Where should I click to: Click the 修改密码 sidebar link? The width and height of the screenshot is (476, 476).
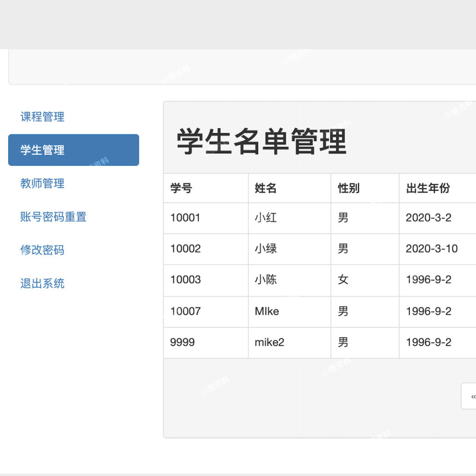click(x=42, y=250)
